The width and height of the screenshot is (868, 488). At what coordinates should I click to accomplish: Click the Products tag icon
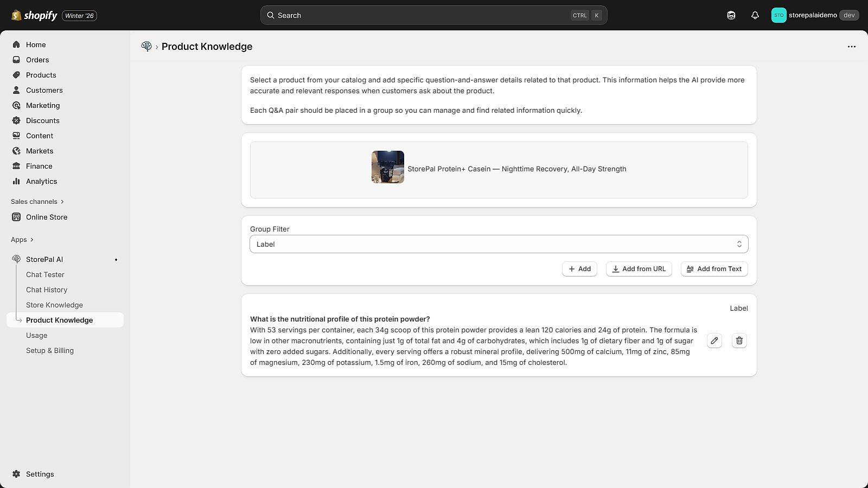[16, 75]
